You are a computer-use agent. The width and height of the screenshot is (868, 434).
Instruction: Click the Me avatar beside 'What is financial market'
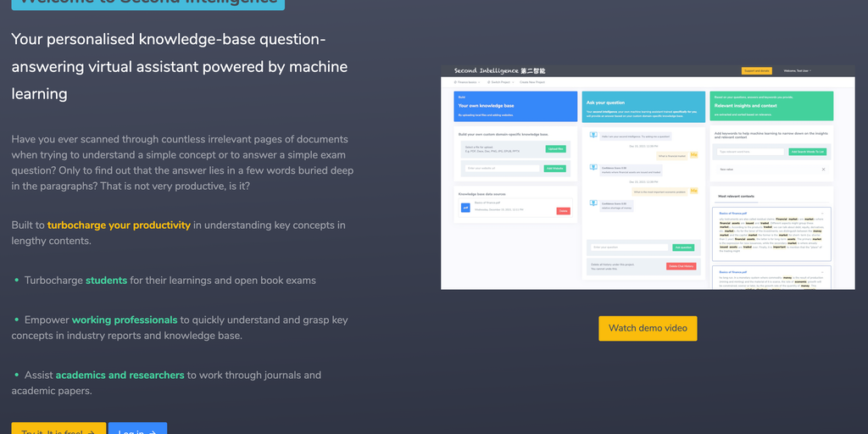(x=693, y=155)
